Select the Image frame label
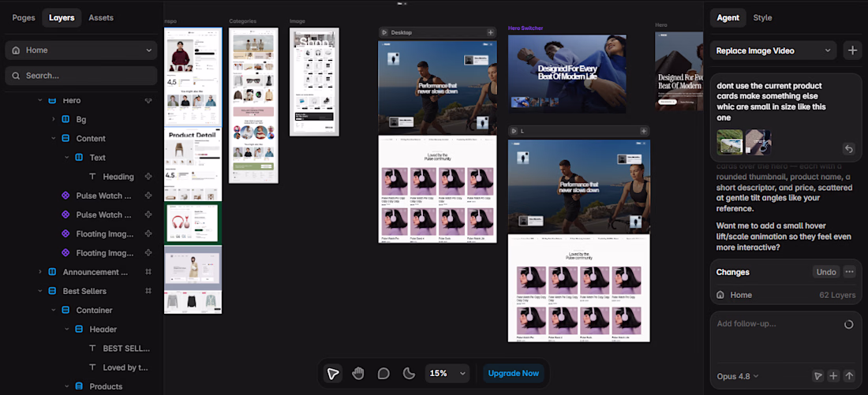 [x=297, y=21]
